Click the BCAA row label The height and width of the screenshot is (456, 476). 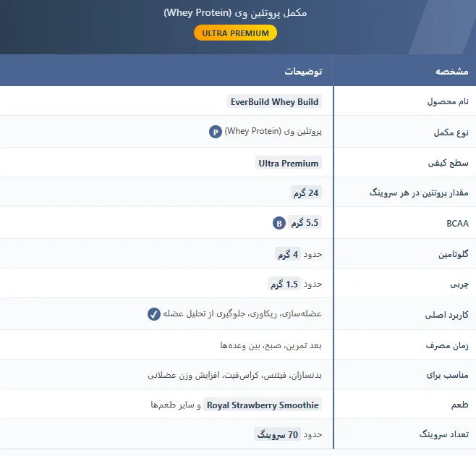click(457, 224)
